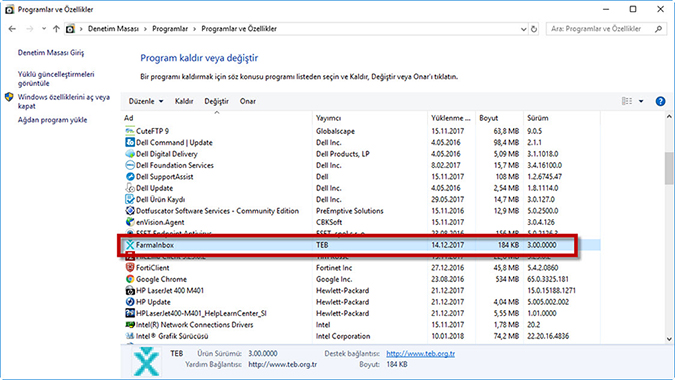Open the Denetim Masası Giriş link
675x380 pixels.
point(51,53)
